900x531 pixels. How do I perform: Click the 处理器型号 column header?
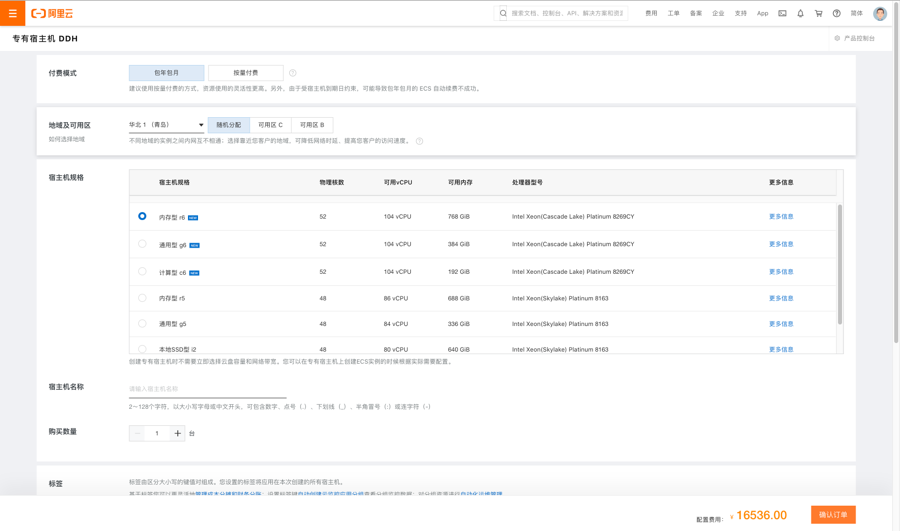[x=527, y=182]
